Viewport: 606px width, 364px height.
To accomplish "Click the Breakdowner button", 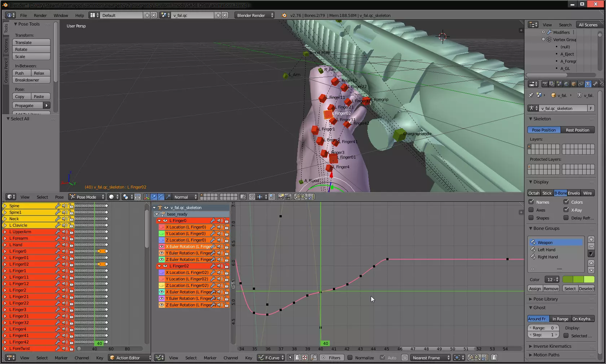I will pos(31,80).
